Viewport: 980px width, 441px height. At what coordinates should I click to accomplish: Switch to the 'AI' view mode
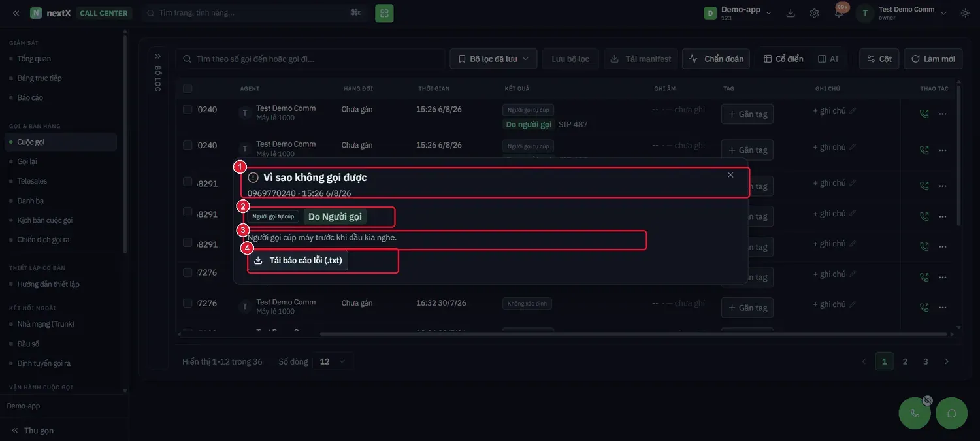(x=828, y=59)
